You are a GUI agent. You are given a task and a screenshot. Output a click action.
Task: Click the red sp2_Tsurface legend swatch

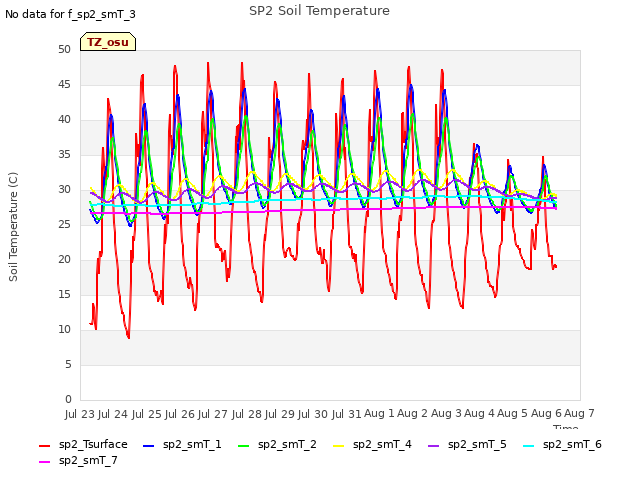point(44,445)
